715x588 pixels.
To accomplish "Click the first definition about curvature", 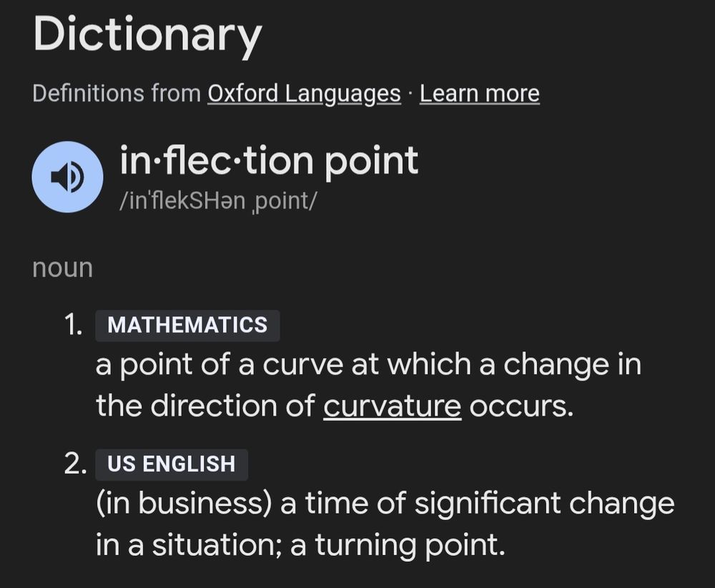I will click(368, 384).
